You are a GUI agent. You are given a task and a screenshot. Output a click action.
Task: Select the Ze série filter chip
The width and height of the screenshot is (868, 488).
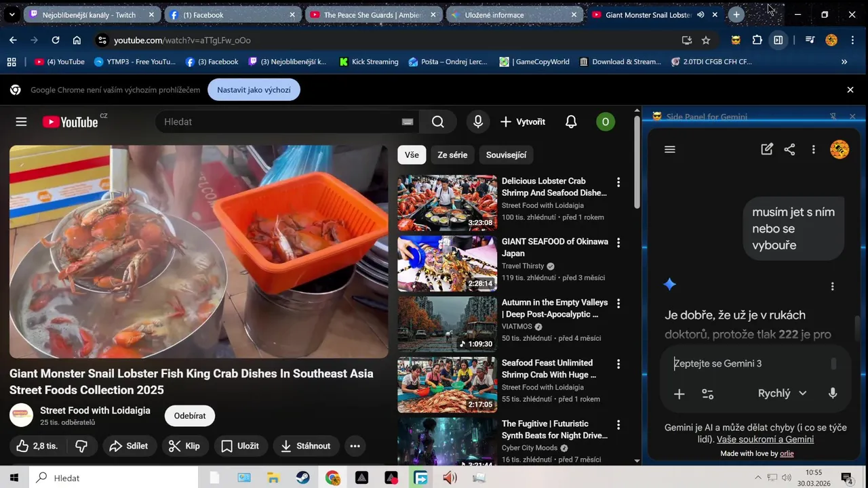[452, 155]
